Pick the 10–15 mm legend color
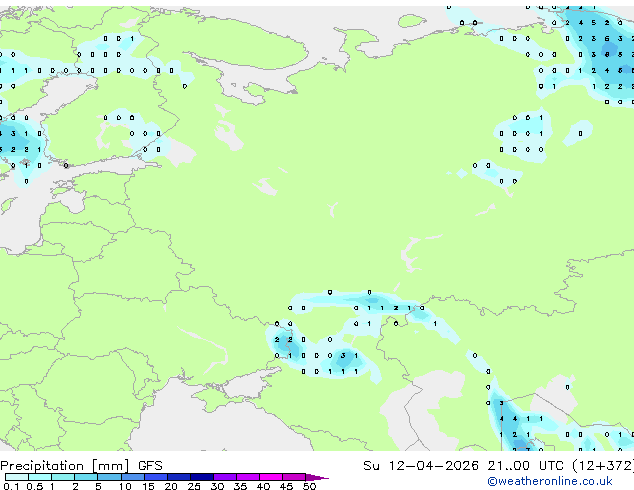The width and height of the screenshot is (634, 490). click(x=133, y=477)
